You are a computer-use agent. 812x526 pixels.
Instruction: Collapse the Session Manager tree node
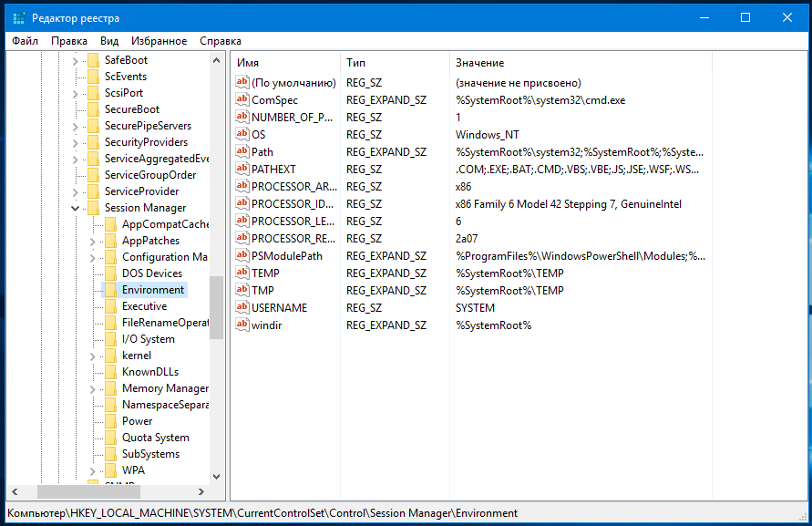[x=76, y=208]
